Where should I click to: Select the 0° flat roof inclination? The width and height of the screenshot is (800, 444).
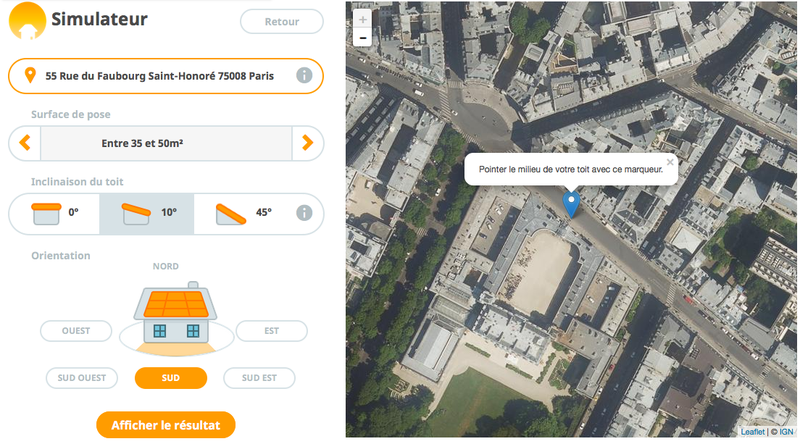(x=55, y=213)
